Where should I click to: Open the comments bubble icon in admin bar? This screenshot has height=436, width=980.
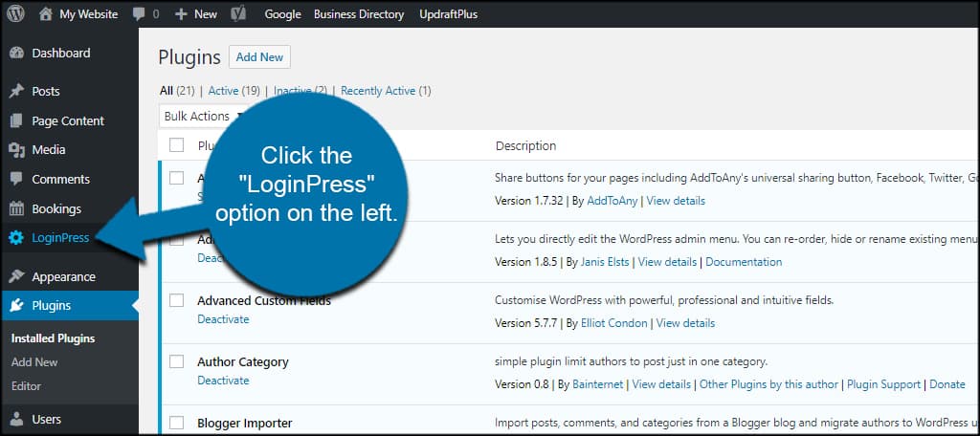click(x=139, y=14)
